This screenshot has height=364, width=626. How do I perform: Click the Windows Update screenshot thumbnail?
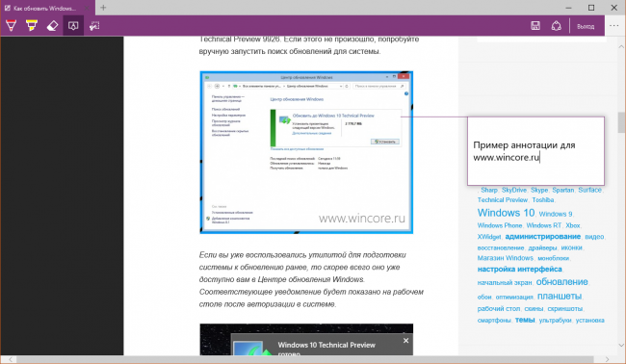306,152
